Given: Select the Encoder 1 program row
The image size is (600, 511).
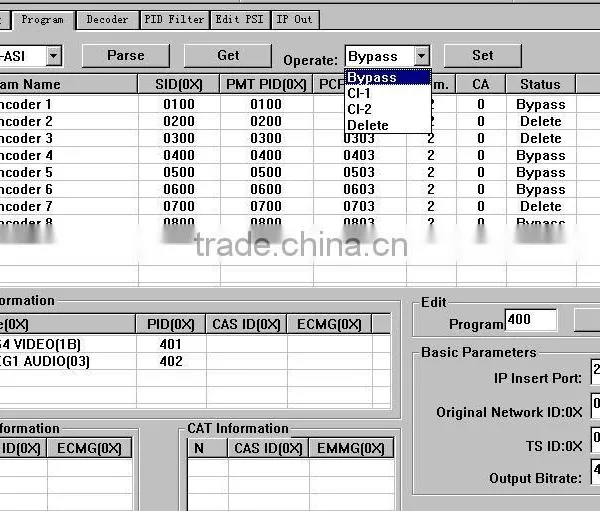Looking at the screenshot, I should [x=300, y=104].
